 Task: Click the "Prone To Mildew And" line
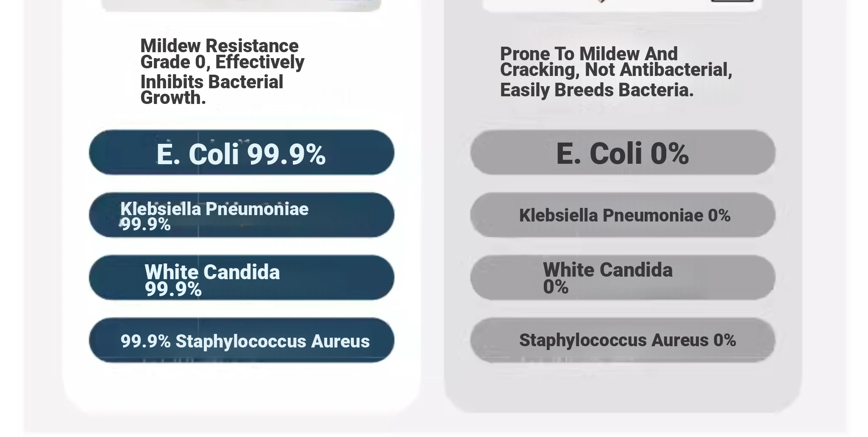(x=589, y=54)
